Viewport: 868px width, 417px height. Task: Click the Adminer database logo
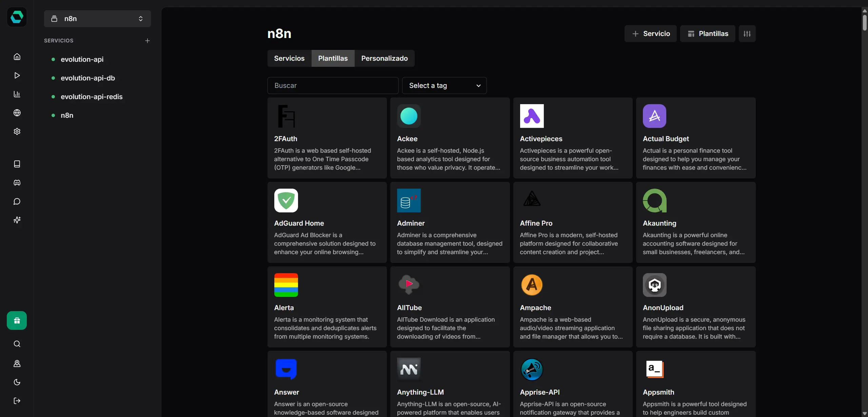click(409, 201)
